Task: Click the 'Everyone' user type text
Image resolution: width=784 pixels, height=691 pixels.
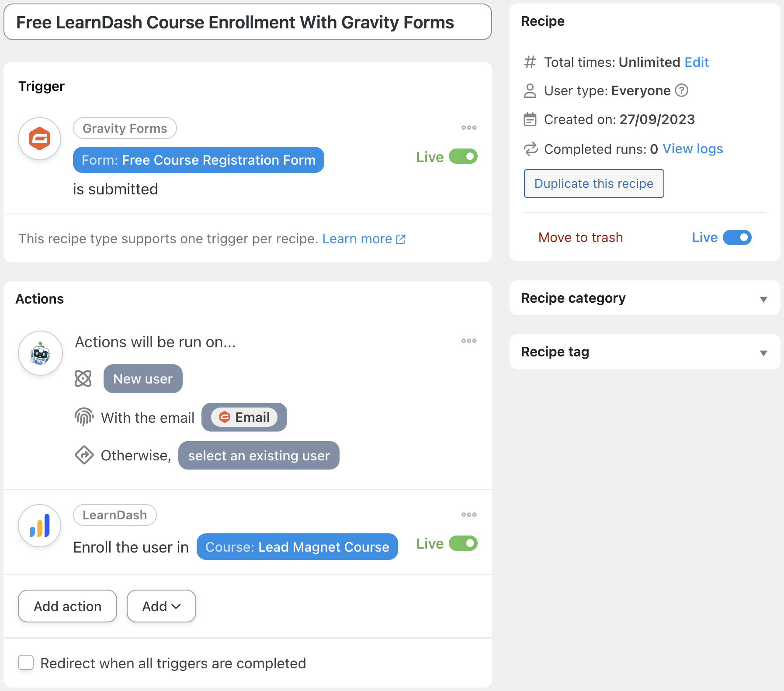Action: click(x=641, y=91)
